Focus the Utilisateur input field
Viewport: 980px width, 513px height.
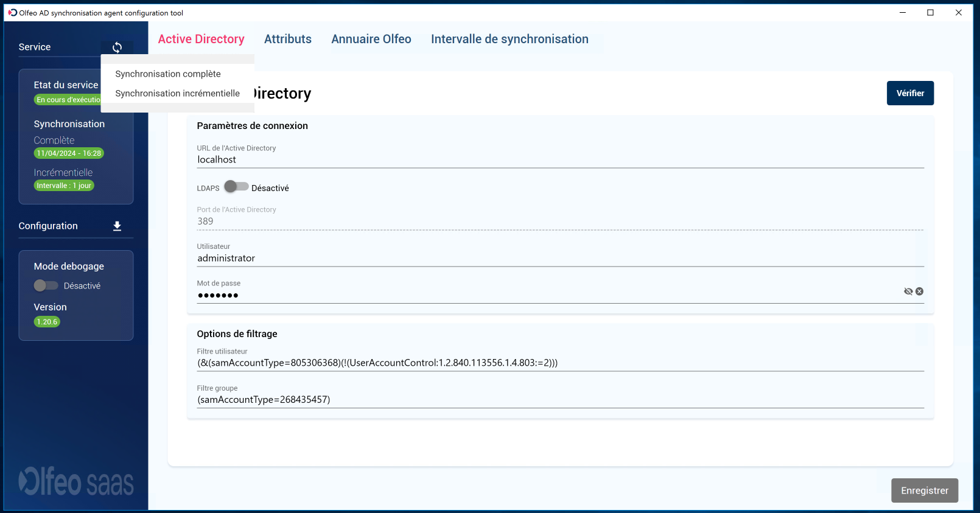(560, 258)
